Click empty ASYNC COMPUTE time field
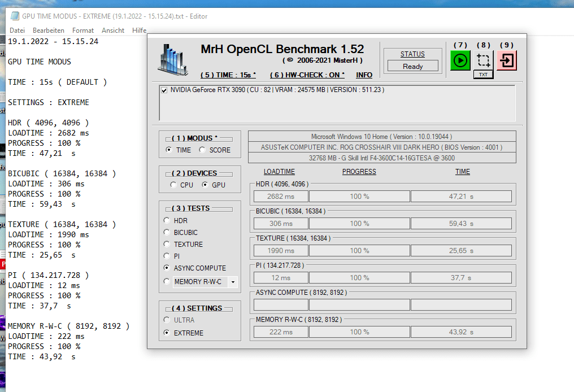This screenshot has height=392, width=574. [x=461, y=304]
